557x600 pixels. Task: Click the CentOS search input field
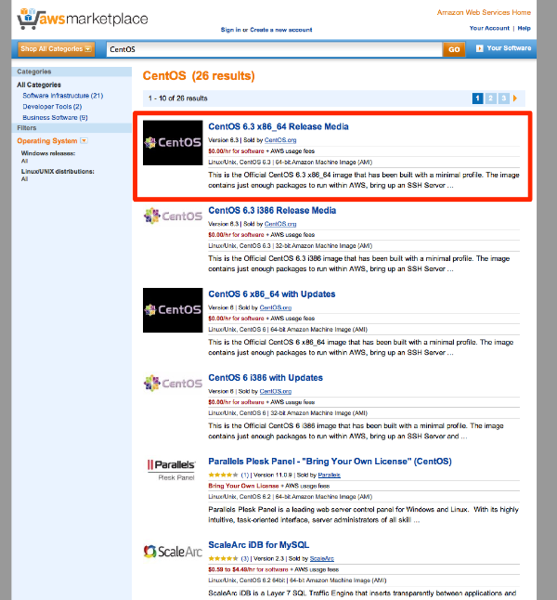(274, 49)
